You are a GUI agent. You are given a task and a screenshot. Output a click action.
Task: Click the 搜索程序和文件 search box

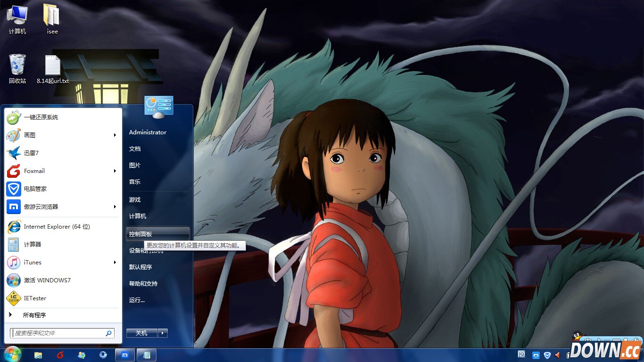pyautogui.click(x=59, y=333)
